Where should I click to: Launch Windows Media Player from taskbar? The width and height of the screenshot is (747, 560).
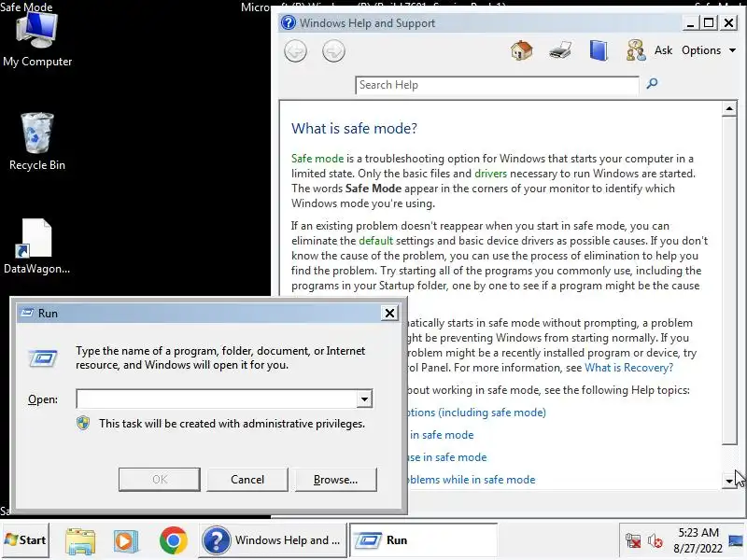(126, 541)
